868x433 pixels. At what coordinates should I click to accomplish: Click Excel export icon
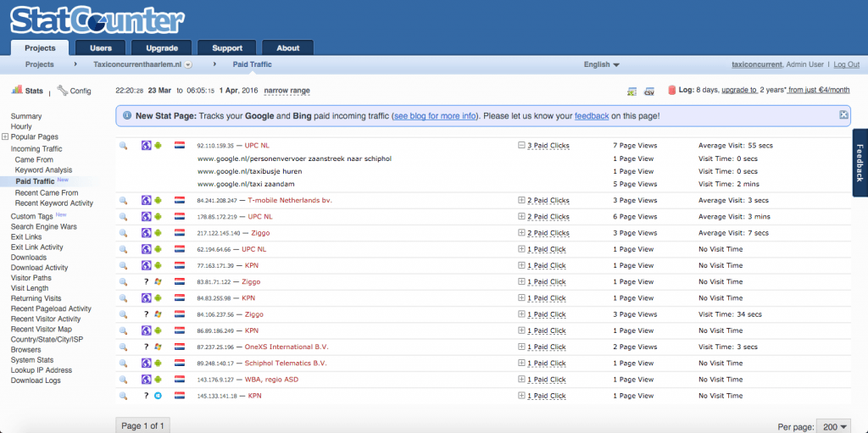632,91
